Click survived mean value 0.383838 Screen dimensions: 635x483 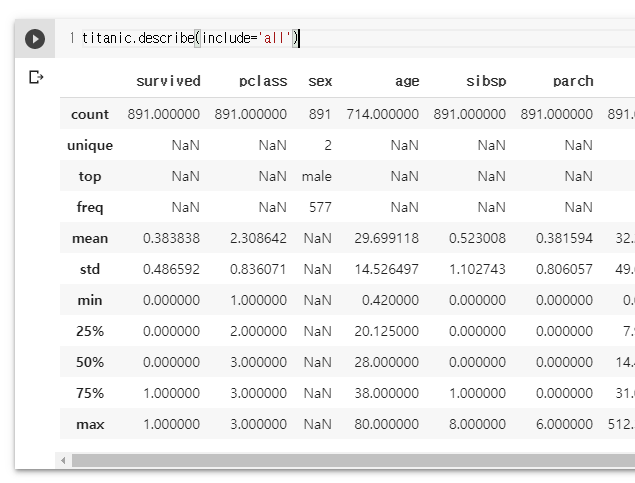pyautogui.click(x=171, y=238)
